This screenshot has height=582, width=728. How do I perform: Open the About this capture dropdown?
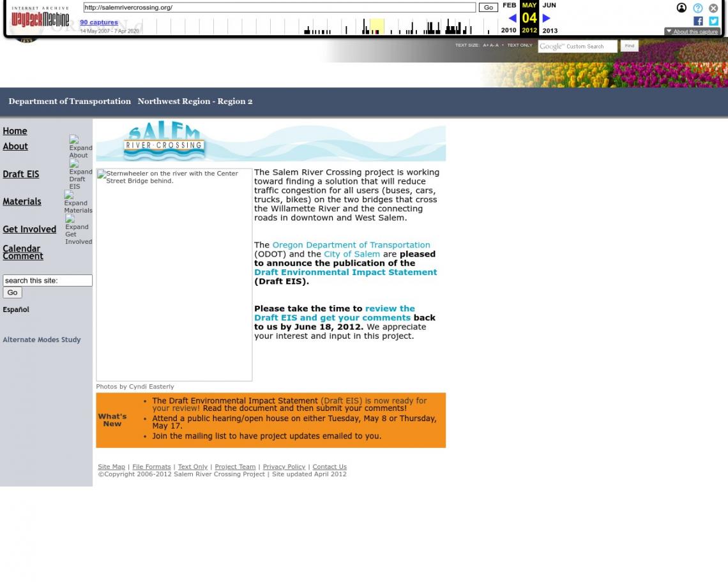[x=692, y=31]
